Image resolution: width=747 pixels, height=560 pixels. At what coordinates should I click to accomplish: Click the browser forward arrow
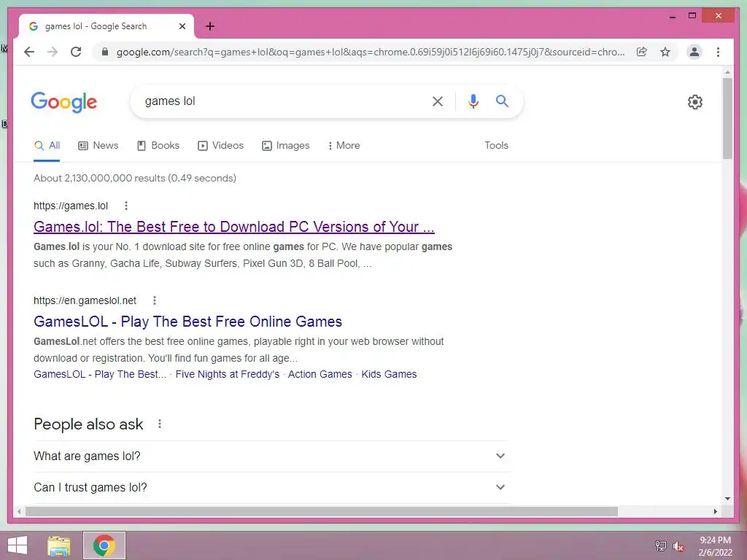click(x=53, y=52)
